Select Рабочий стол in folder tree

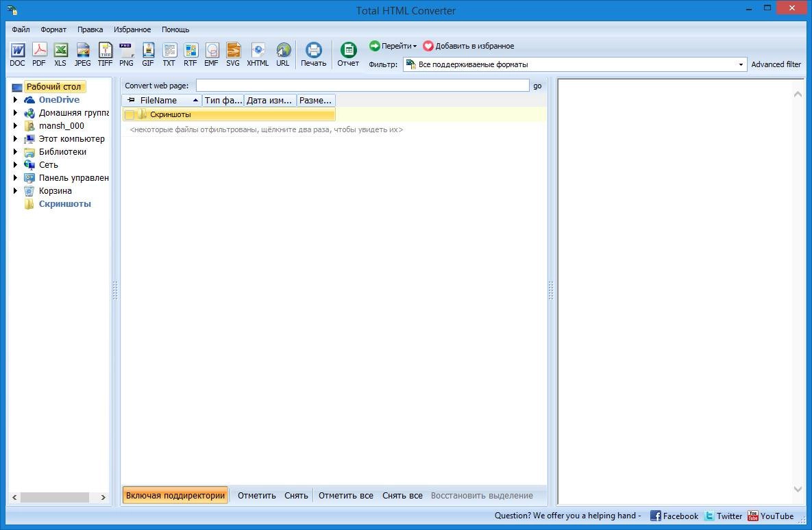pyautogui.click(x=54, y=87)
